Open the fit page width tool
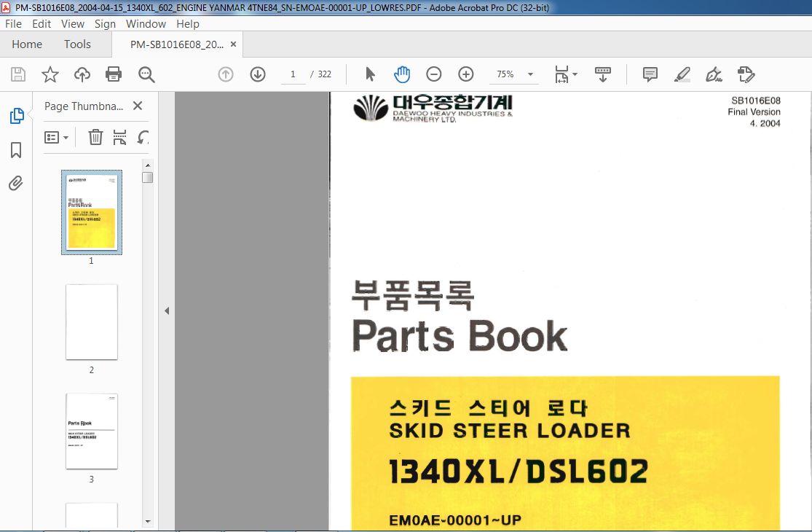Screen dimensions: 812x532 click(562, 74)
